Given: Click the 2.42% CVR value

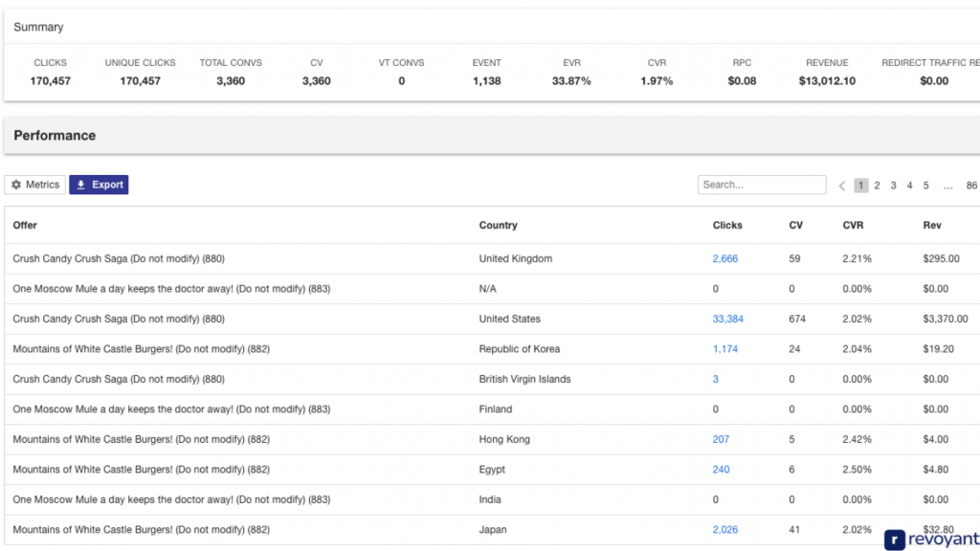Looking at the screenshot, I should point(857,439).
